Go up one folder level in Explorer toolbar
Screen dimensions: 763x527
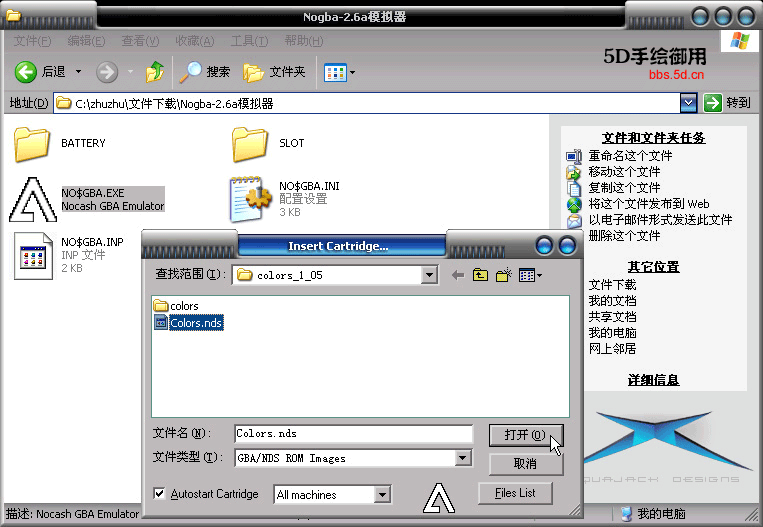[x=155, y=72]
